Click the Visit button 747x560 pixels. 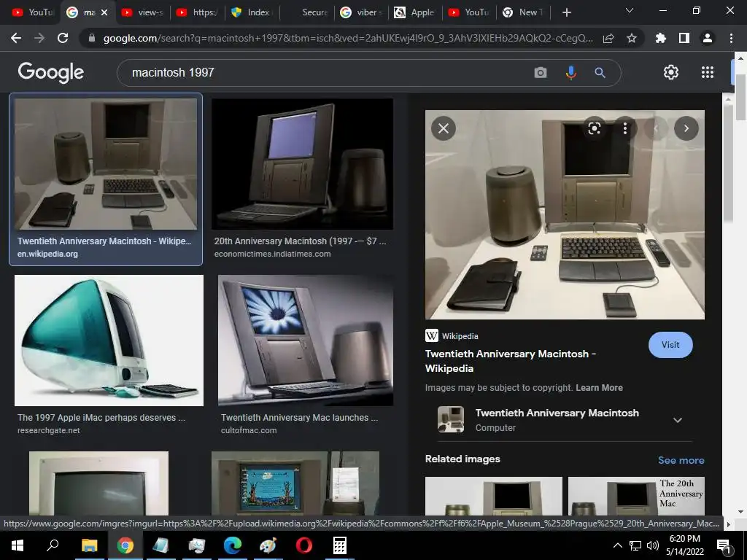(670, 345)
